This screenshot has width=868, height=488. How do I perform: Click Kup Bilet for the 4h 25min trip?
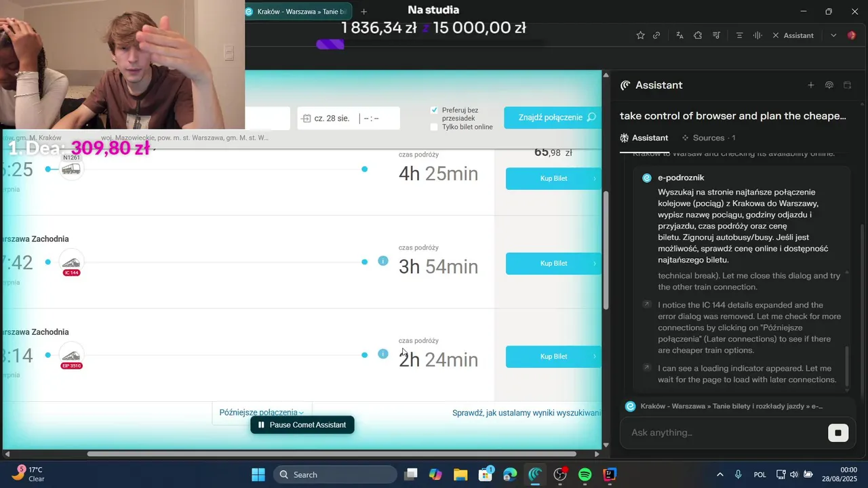[x=553, y=178]
